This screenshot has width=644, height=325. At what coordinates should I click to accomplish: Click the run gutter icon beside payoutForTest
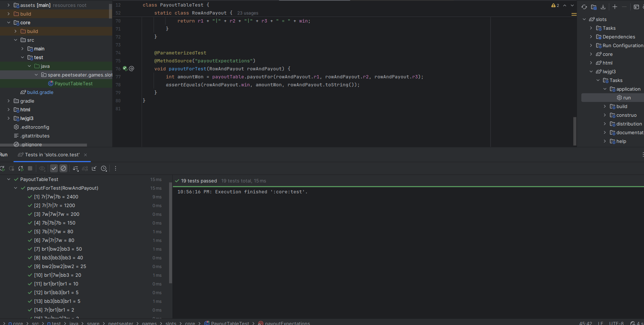pyautogui.click(x=125, y=69)
